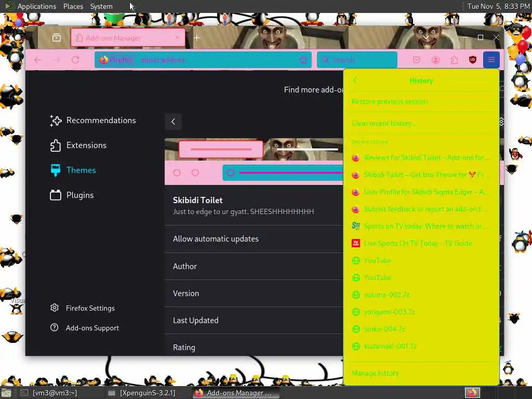Open Live Sports On TV Today entry
The height and width of the screenshot is (399, 532).
pyautogui.click(x=421, y=244)
